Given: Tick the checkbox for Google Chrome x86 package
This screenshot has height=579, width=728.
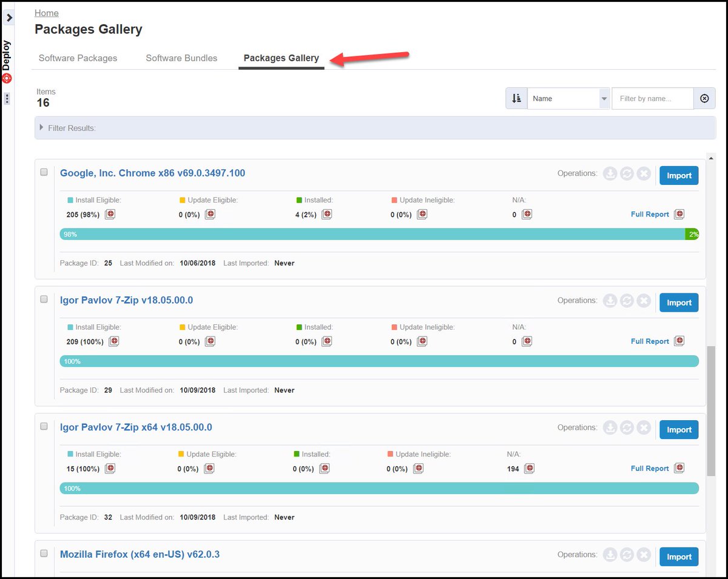Looking at the screenshot, I should click(x=44, y=172).
